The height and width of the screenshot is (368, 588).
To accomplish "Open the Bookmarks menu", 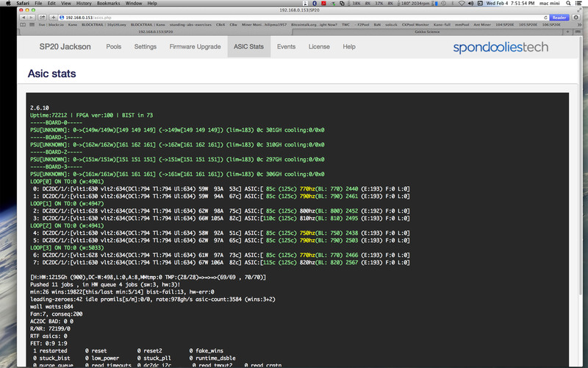I will click(108, 3).
